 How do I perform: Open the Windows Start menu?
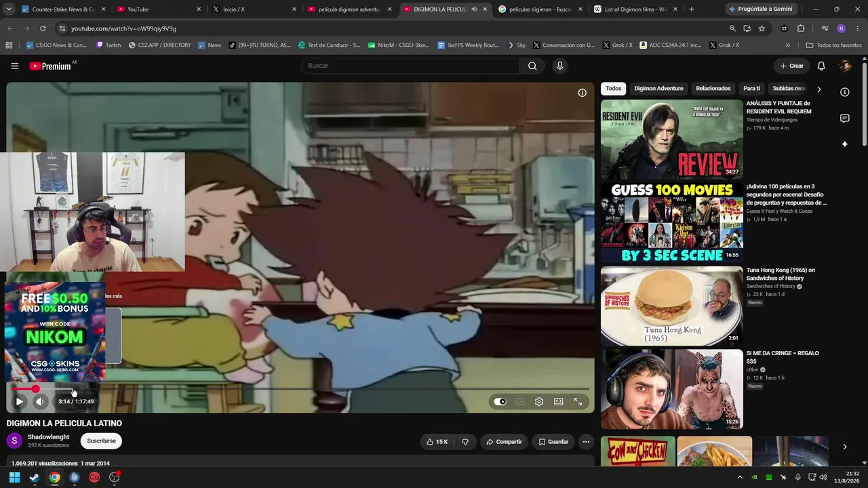[14, 477]
